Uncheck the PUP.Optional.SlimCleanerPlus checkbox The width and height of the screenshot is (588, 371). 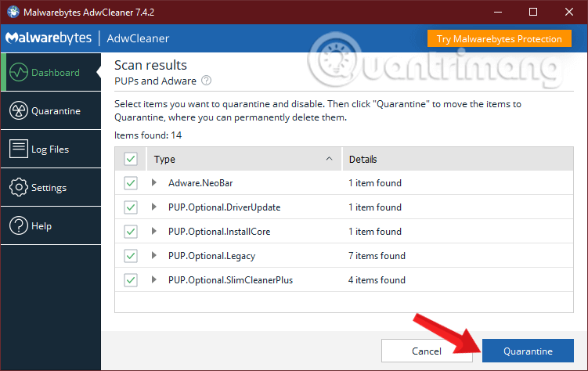click(131, 280)
